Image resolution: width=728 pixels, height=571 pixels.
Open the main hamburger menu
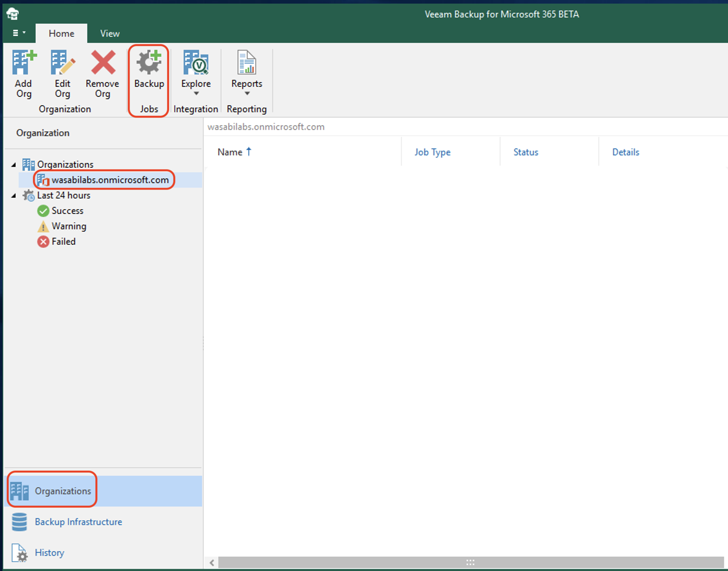pyautogui.click(x=19, y=33)
